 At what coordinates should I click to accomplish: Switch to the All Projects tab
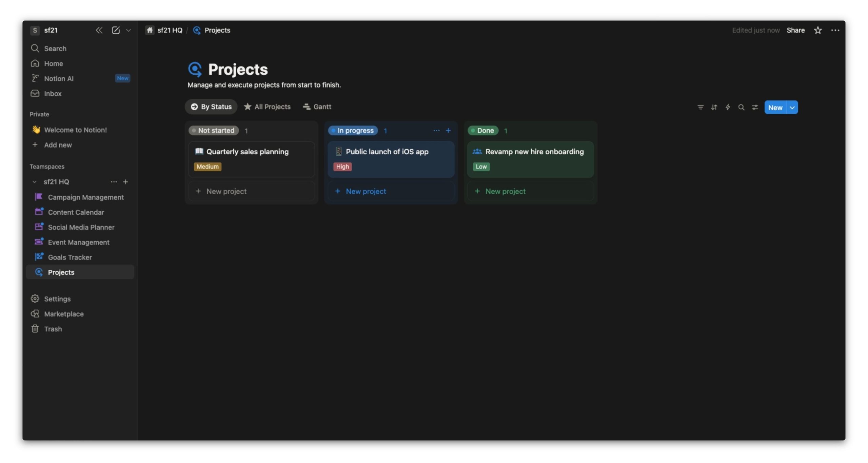[267, 107]
